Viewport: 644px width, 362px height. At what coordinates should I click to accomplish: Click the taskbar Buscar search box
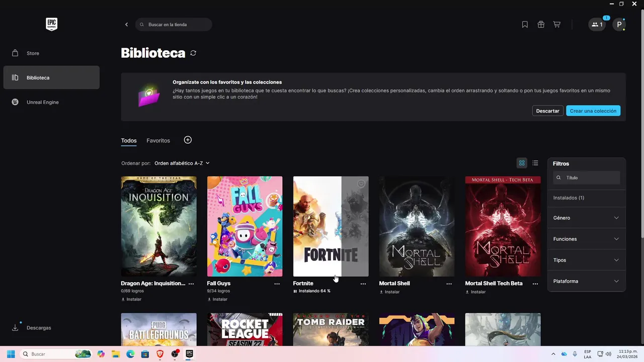pyautogui.click(x=56, y=354)
